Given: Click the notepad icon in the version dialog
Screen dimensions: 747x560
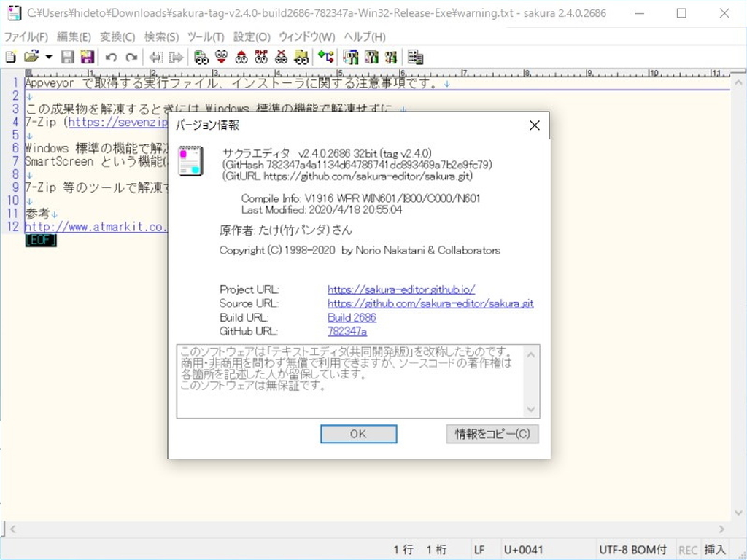Looking at the screenshot, I should 190,161.
